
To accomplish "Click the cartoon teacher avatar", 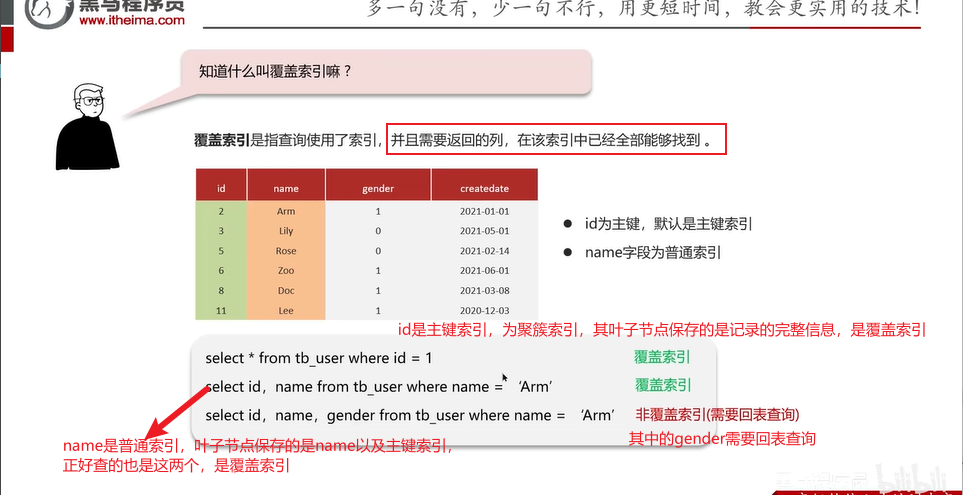I will (87, 127).
